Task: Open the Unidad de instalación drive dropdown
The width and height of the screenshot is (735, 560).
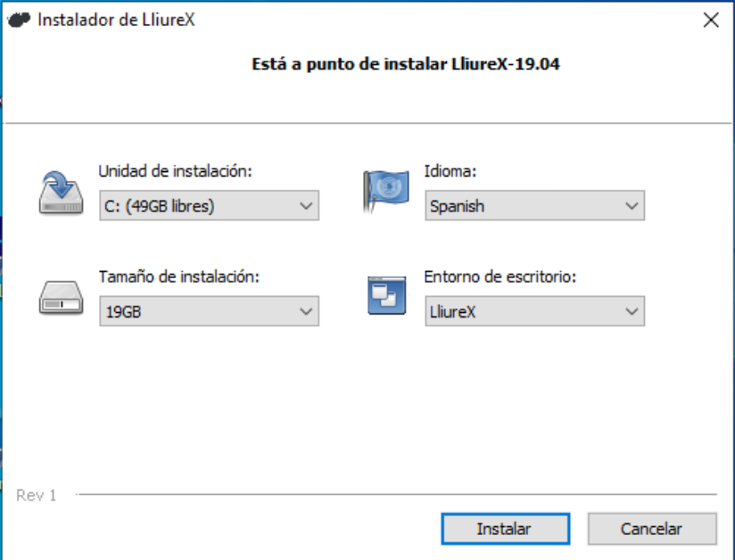Action: click(209, 206)
